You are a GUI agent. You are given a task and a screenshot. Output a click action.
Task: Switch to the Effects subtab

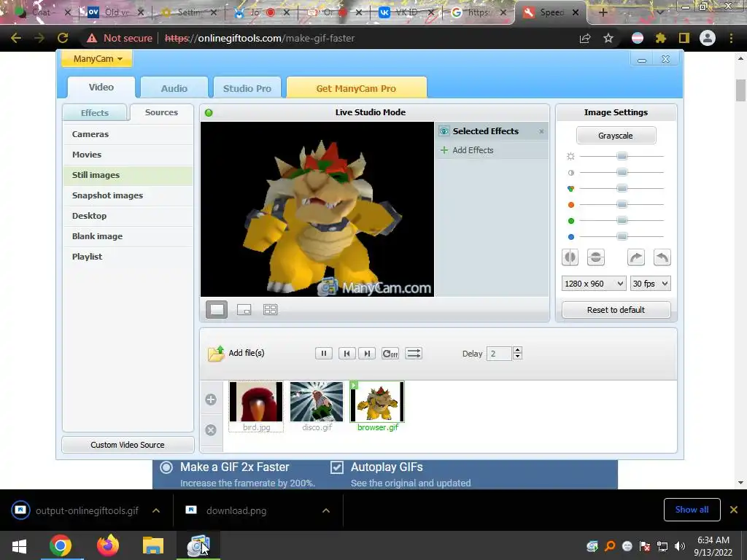click(94, 113)
